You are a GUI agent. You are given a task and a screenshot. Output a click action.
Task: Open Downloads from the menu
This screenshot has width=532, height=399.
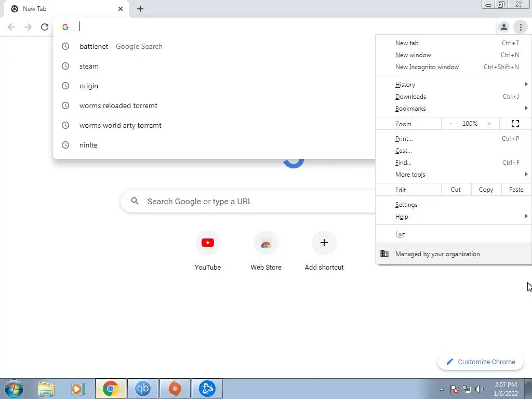(453, 96)
